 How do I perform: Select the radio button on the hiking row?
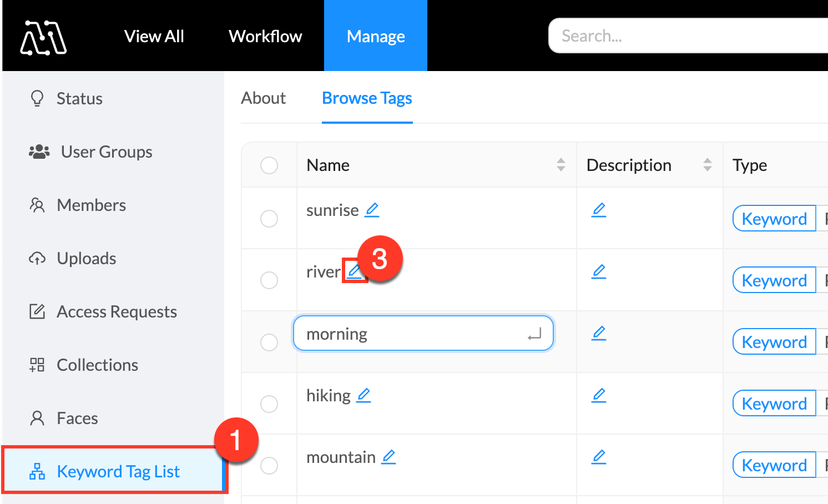pyautogui.click(x=269, y=404)
